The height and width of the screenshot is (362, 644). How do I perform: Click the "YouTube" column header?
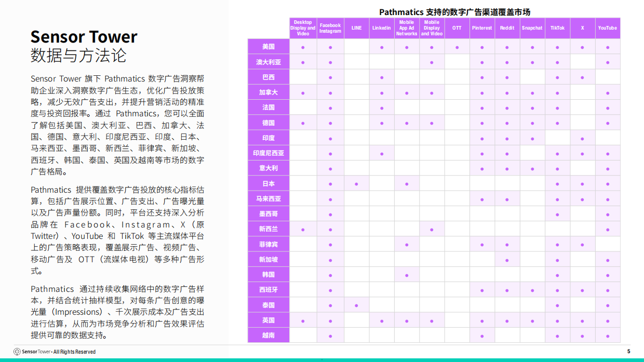pos(607,28)
